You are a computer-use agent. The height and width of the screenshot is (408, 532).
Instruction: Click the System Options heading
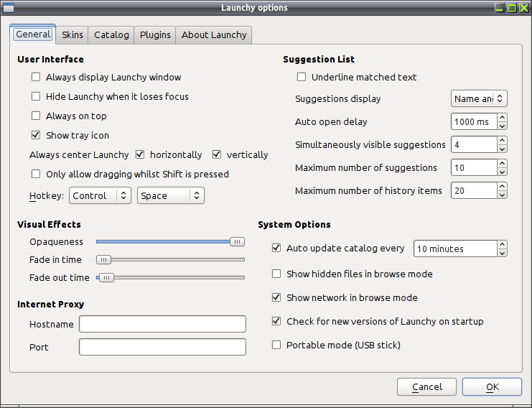click(294, 225)
